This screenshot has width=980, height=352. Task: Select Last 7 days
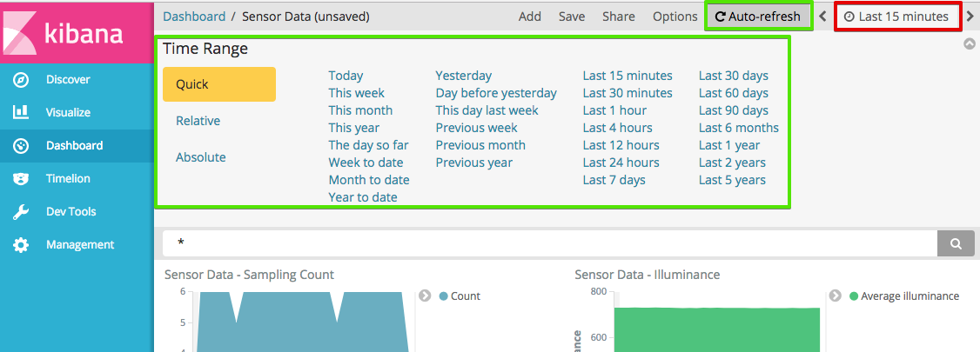point(614,181)
